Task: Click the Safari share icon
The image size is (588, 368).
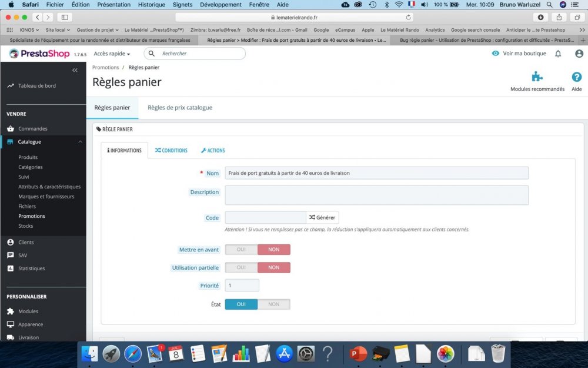Action: point(559,17)
